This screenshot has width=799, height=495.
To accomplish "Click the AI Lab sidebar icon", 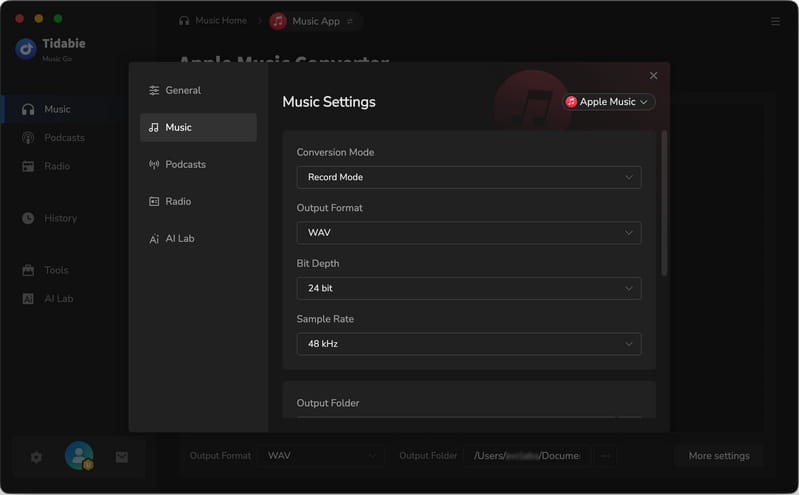I will [x=28, y=299].
